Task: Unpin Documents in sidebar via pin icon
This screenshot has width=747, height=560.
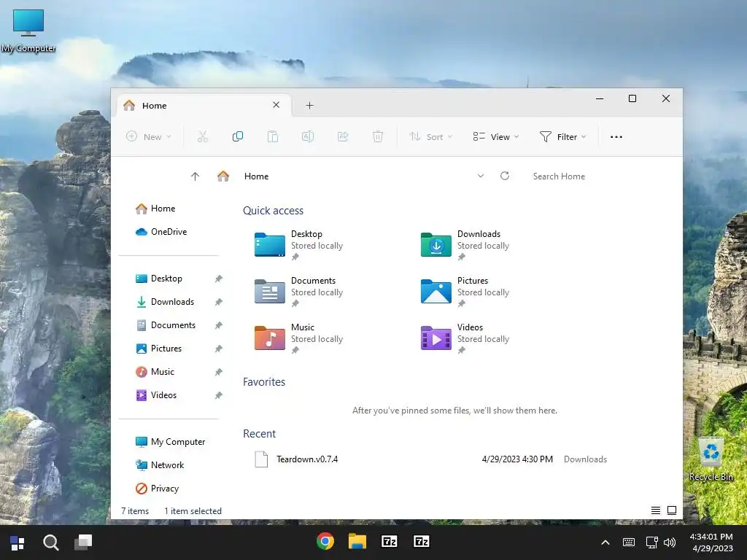Action: 219,325
